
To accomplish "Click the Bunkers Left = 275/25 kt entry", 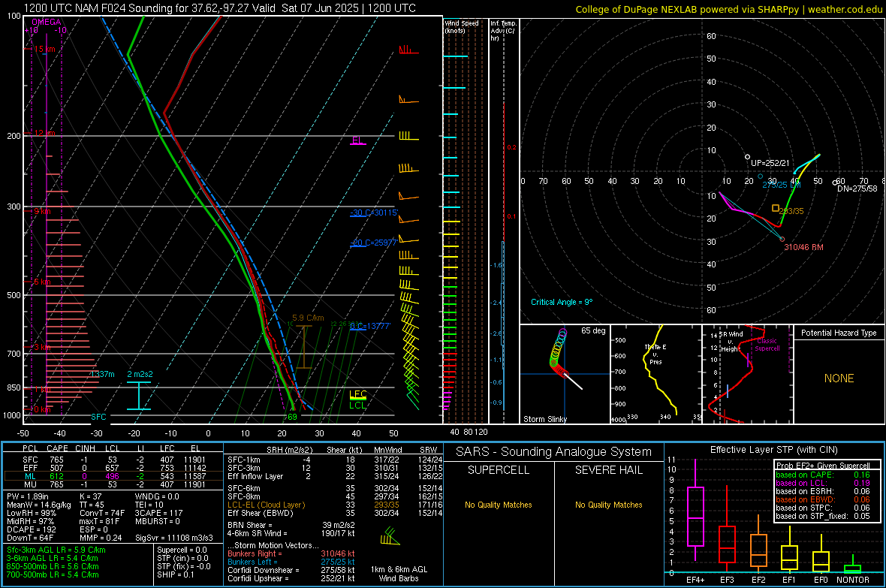I will [x=291, y=562].
